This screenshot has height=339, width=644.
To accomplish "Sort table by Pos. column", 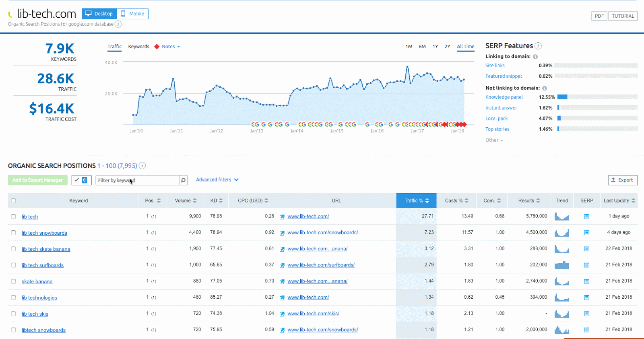I will click(x=153, y=201).
